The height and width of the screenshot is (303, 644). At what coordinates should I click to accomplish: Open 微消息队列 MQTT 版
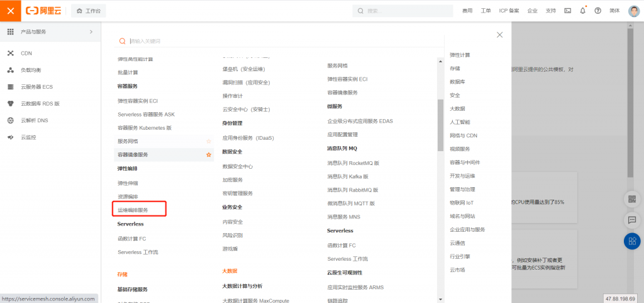click(351, 203)
